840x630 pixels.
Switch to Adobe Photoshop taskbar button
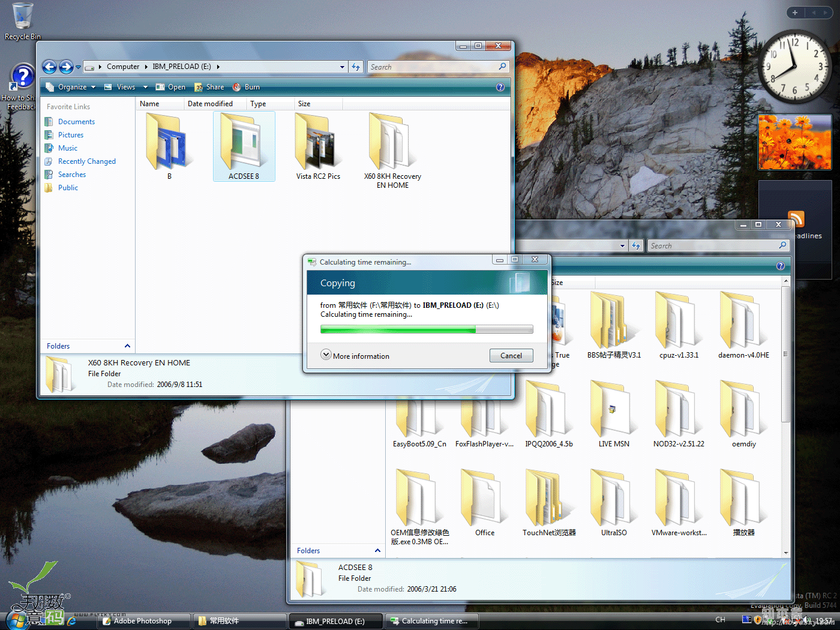pos(144,621)
